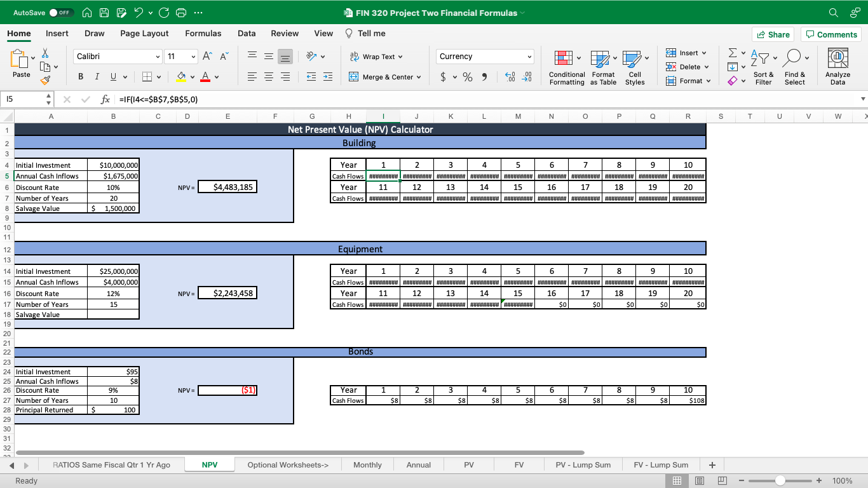Apply the yellow Fill Color swatch
The image size is (868, 488).
click(x=181, y=77)
